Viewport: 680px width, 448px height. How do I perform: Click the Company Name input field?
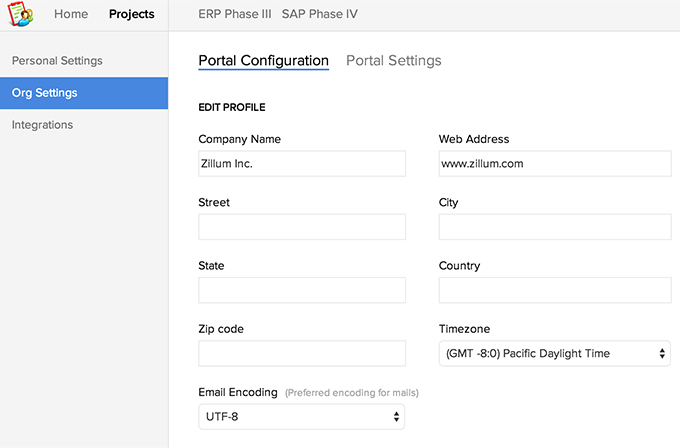click(x=302, y=163)
